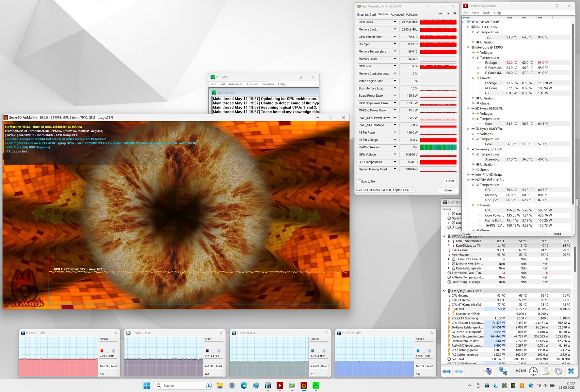Open GPU Clock sensor dropdown

(395, 22)
